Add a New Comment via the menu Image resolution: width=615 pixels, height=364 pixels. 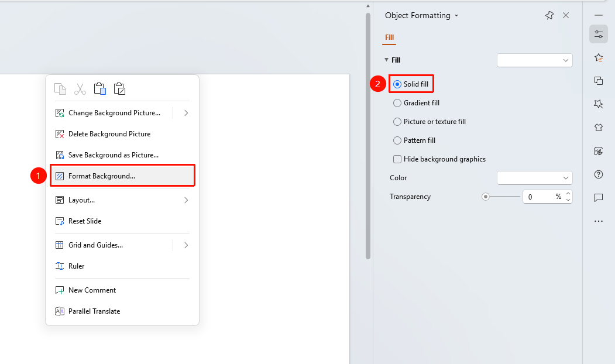[x=122, y=290]
